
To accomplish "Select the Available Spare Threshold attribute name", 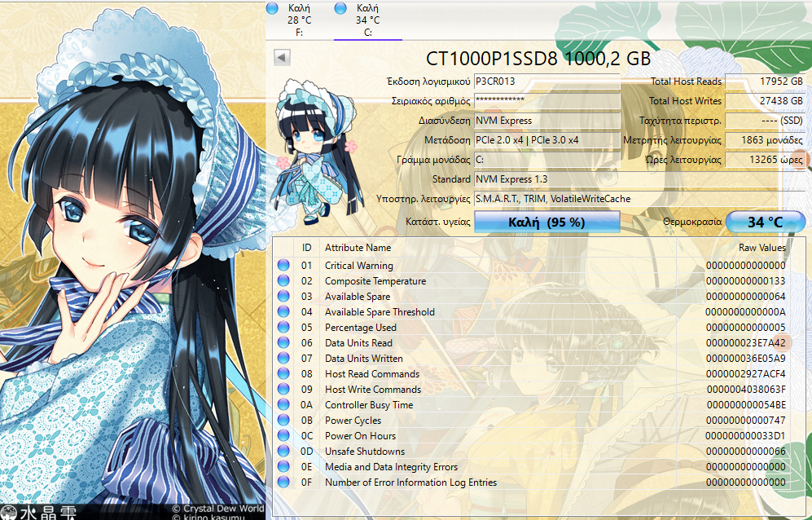I will click(380, 312).
